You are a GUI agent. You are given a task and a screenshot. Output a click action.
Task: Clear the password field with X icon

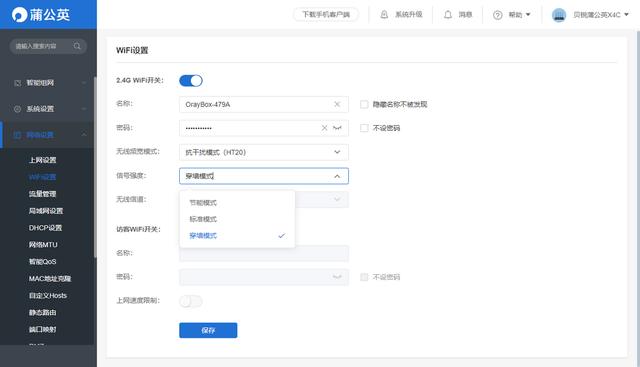pyautogui.click(x=324, y=128)
